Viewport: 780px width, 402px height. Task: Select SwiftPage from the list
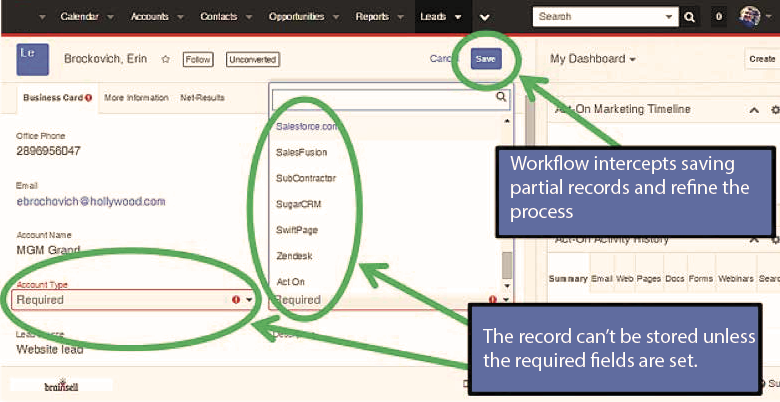(386, 230)
